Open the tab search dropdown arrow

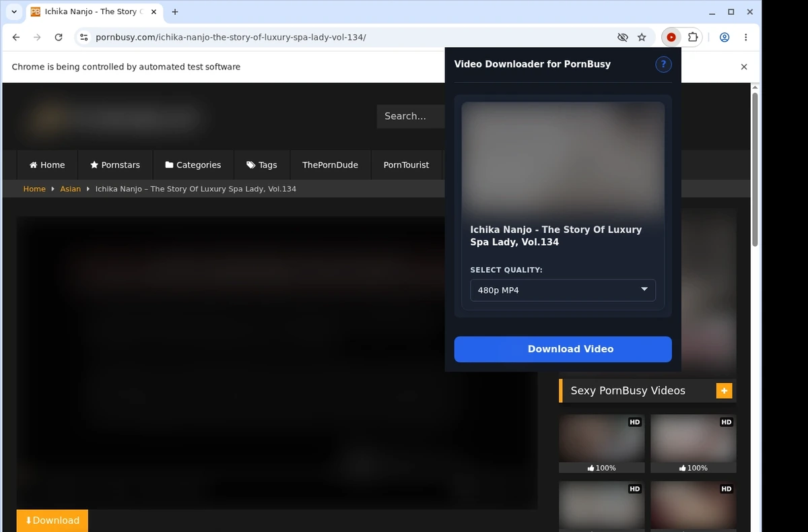pyautogui.click(x=14, y=12)
